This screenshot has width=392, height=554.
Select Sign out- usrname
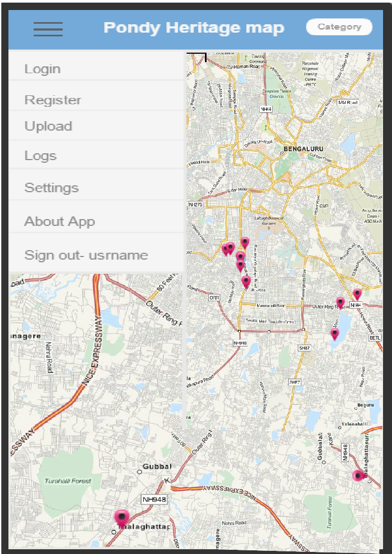[96, 253]
